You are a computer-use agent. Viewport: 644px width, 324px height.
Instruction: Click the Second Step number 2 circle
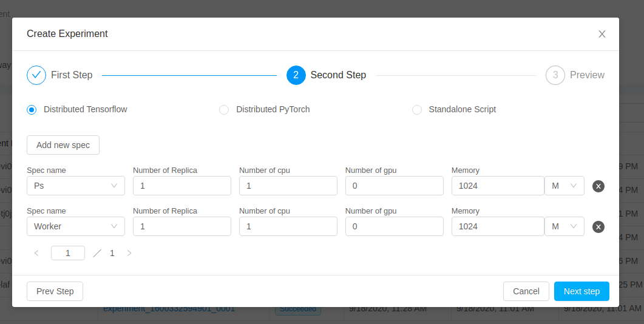[x=296, y=75]
